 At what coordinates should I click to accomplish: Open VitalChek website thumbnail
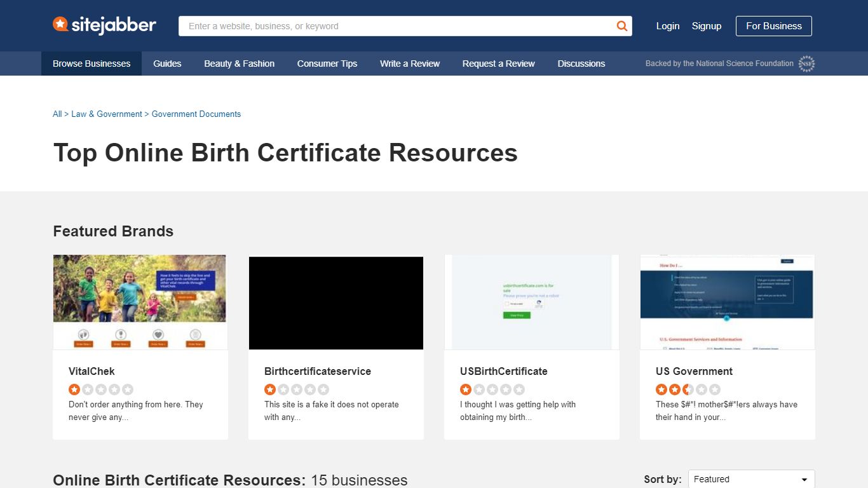coord(140,302)
